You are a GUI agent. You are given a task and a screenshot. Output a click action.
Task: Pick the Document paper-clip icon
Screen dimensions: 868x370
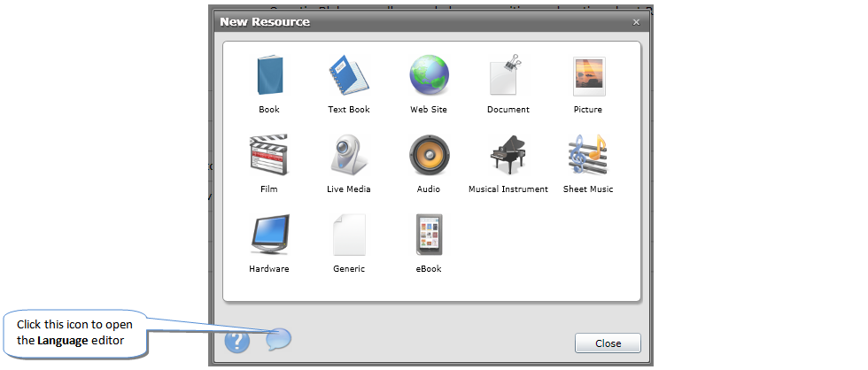tap(508, 75)
